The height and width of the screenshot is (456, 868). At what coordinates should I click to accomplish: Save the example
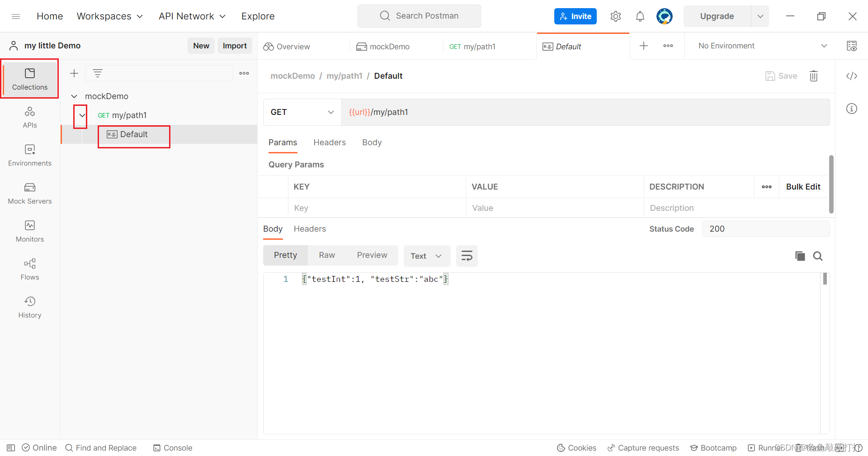(781, 76)
